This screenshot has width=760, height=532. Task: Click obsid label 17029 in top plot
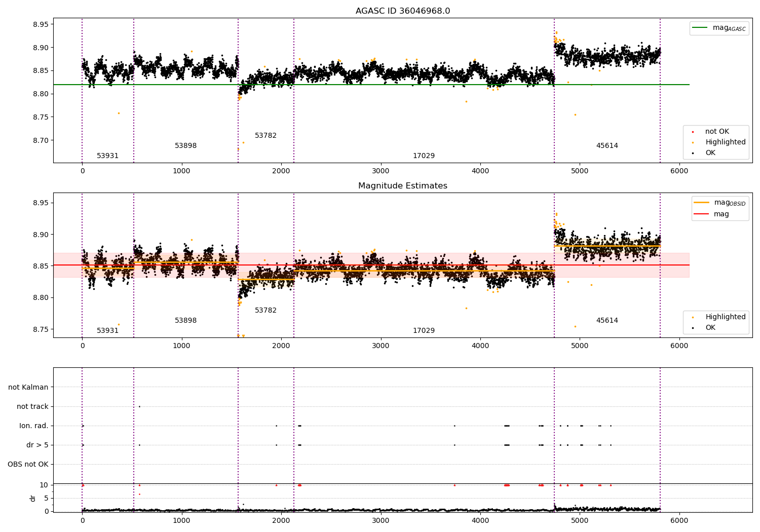(x=424, y=156)
